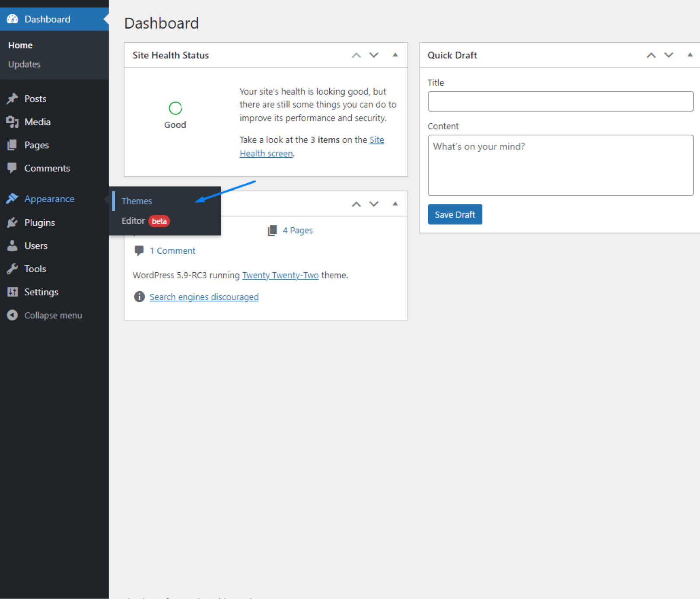This screenshot has width=700, height=599.
Task: Open the 1 Comment link
Action: (x=172, y=251)
